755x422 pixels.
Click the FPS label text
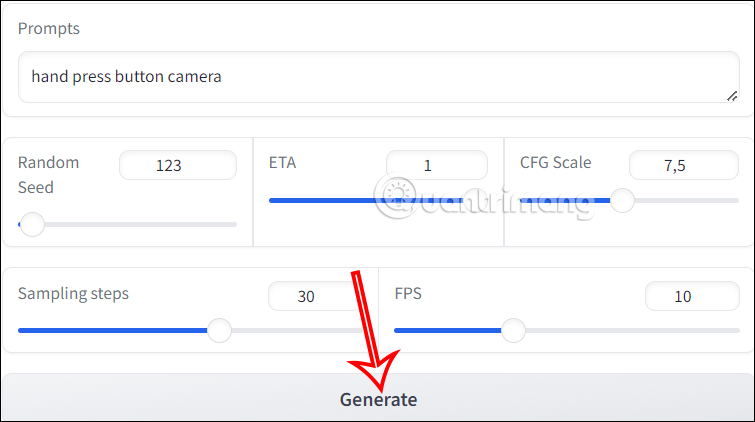(x=410, y=294)
